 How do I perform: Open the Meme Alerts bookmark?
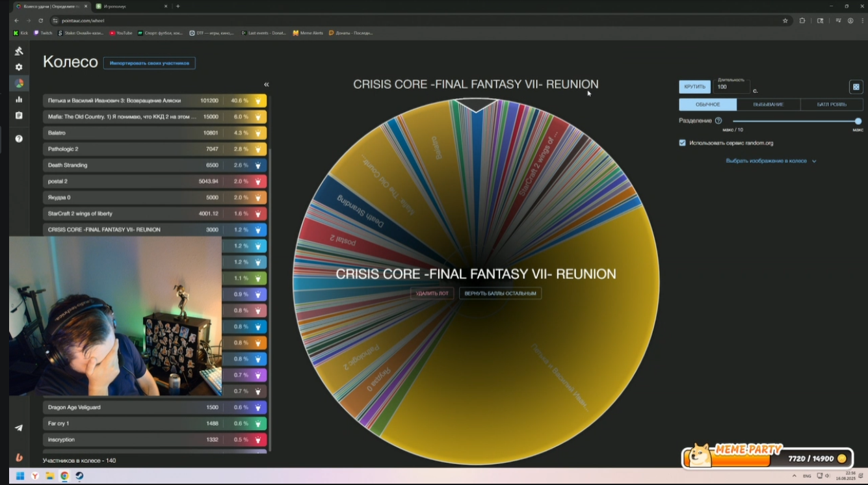pyautogui.click(x=308, y=33)
